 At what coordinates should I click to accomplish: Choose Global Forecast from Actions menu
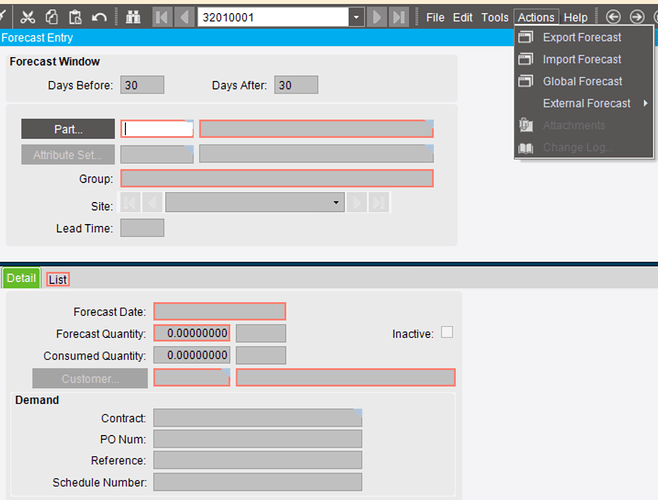coord(582,81)
